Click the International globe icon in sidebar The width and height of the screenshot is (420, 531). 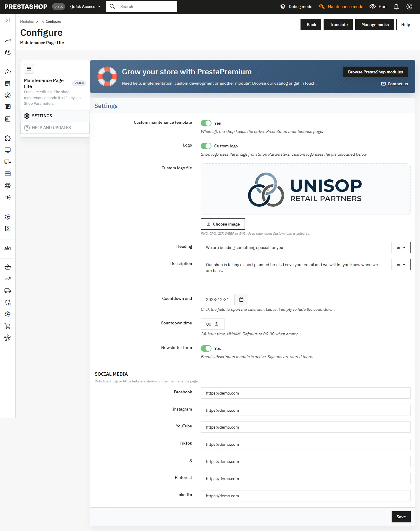pos(8,186)
